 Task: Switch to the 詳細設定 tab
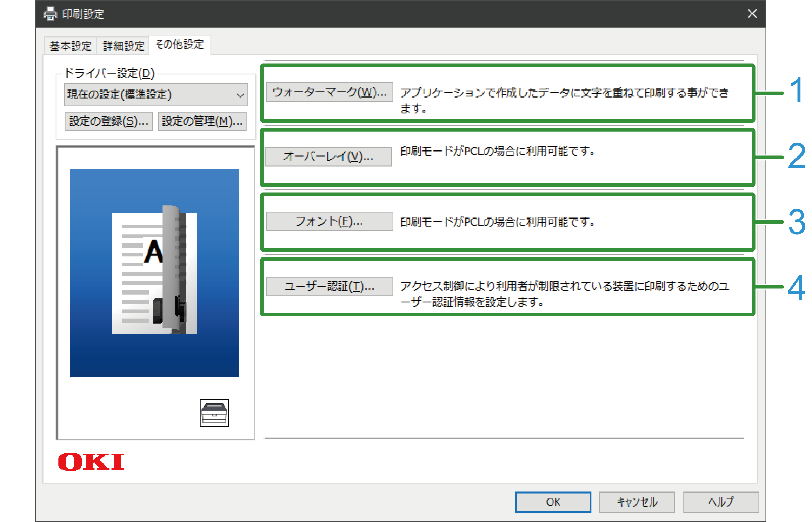coord(124,46)
